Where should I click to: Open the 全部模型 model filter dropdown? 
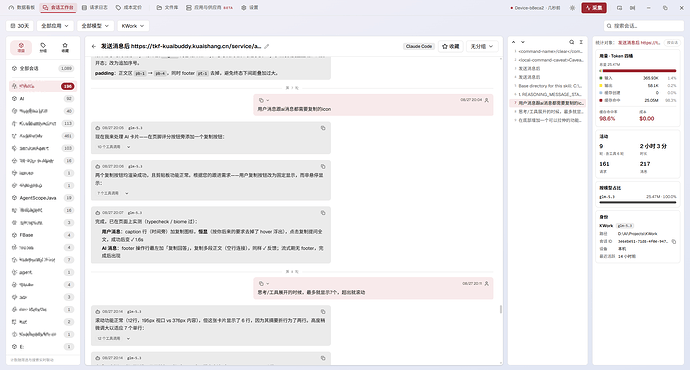pyautogui.click(x=95, y=26)
